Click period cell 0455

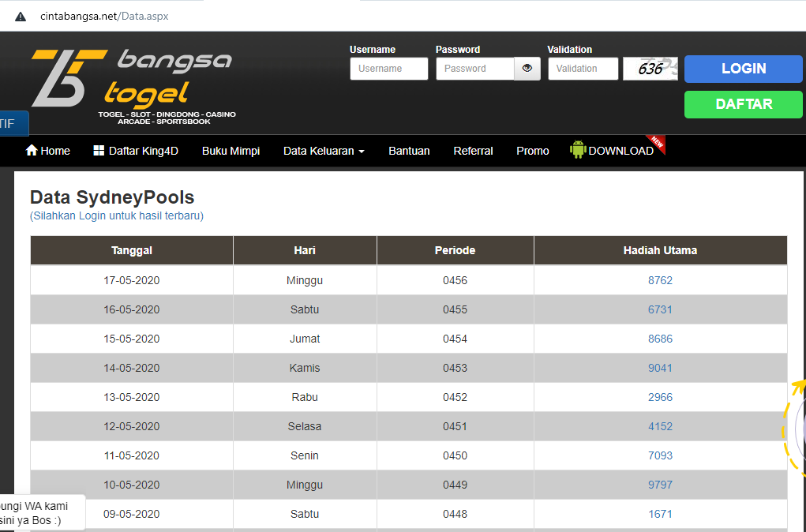(455, 309)
